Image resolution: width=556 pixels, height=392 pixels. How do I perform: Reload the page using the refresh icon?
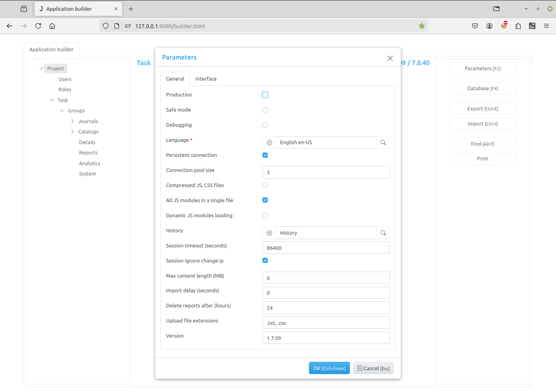coord(38,26)
